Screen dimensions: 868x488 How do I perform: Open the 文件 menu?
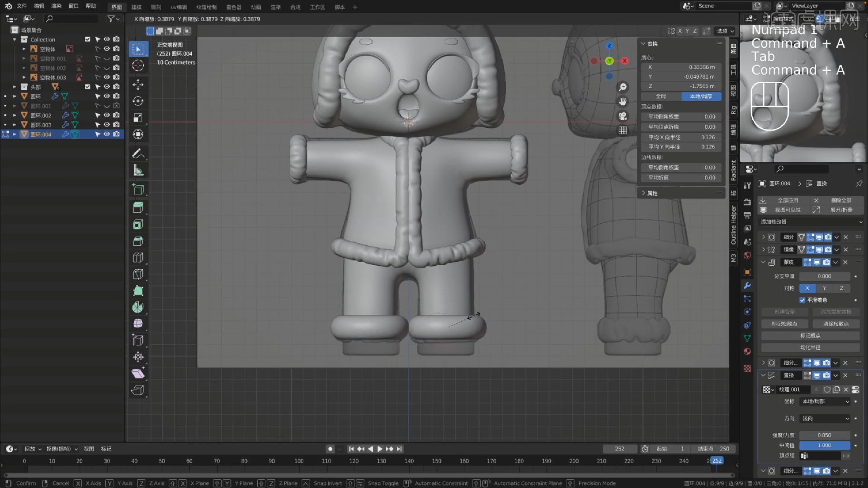(x=22, y=6)
